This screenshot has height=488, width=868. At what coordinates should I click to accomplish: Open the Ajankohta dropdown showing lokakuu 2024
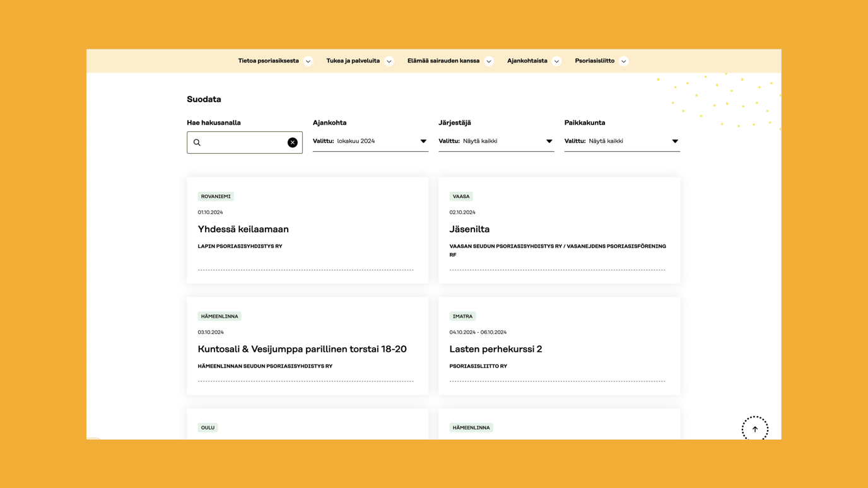370,141
